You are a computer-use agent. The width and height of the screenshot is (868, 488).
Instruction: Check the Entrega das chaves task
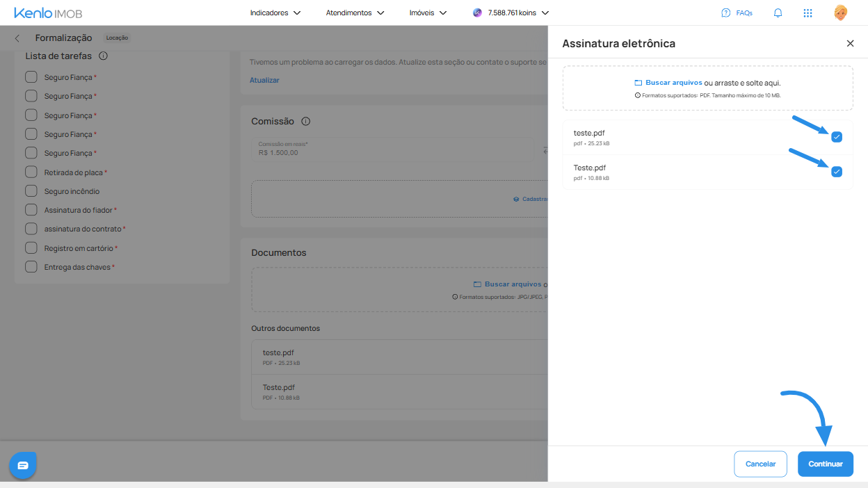coord(31,266)
